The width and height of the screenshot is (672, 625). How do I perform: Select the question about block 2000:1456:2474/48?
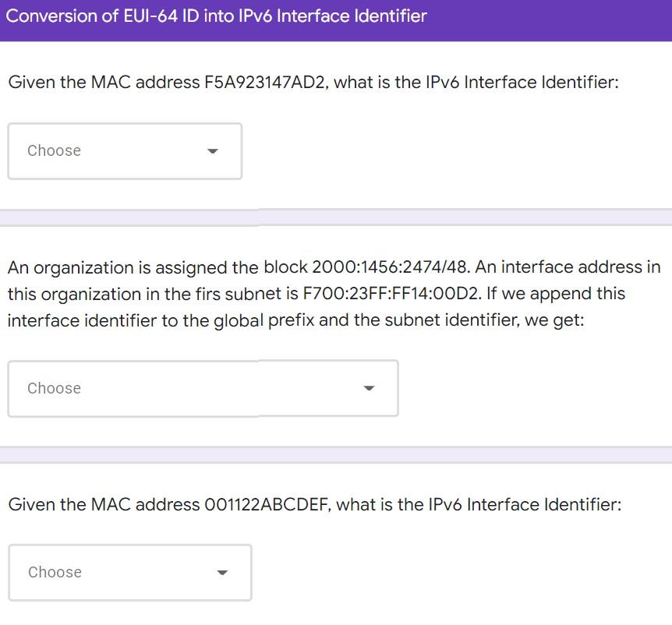(x=335, y=294)
